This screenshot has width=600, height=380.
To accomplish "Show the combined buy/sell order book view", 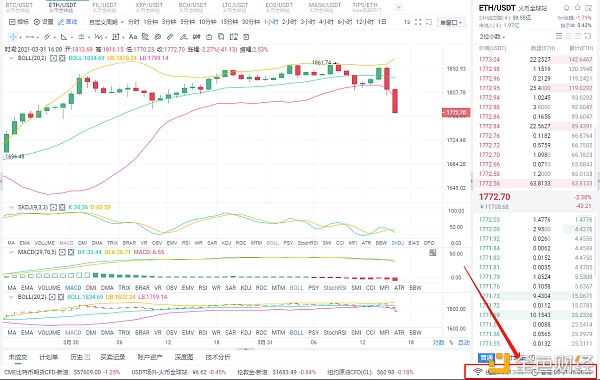I will pos(559,36).
